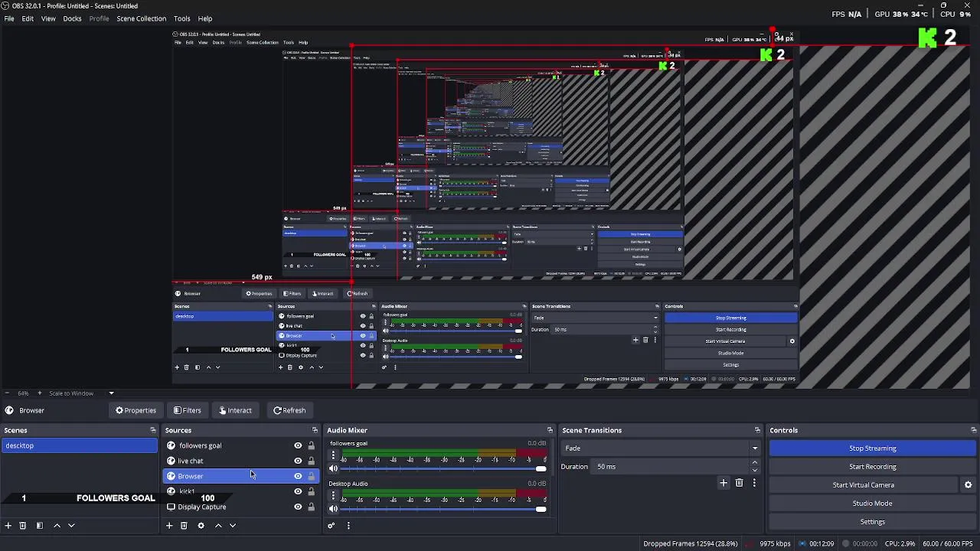Remove selected source with trash icon
Image resolution: width=980 pixels, height=551 pixels.
pos(184,526)
